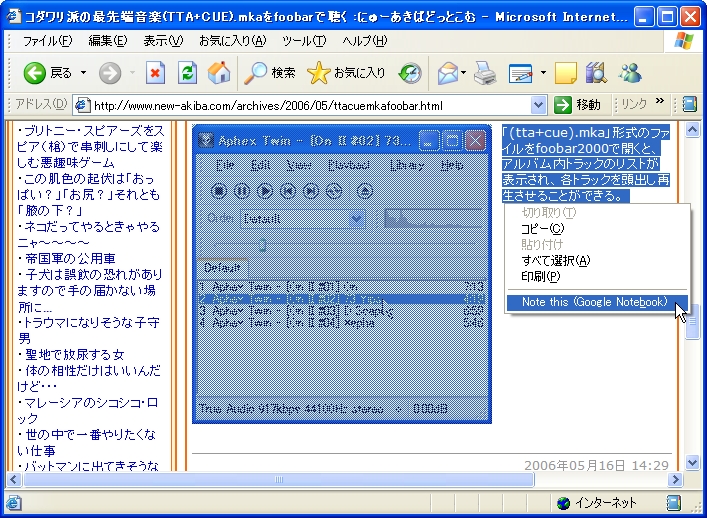Viewport: 707px width, 518px height.
Task: Click the Back arrow icon
Action: pos(34,73)
